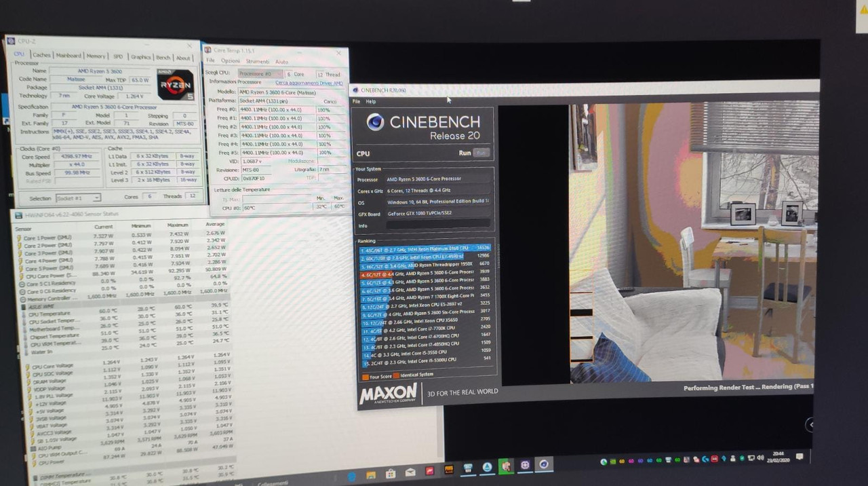The image size is (868, 486).
Task: Select the Core 1 Power (SMU) row in HWiNFO
Action: 122,236
